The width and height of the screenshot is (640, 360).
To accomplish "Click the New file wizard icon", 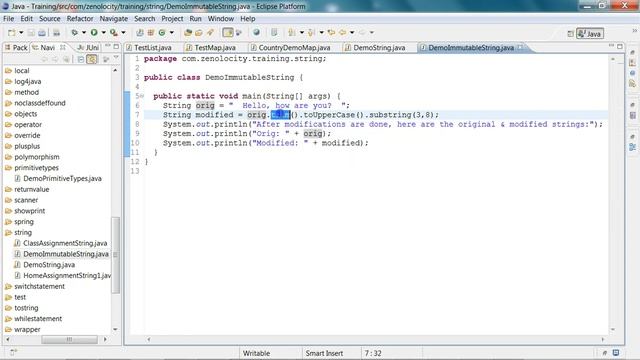I will pyautogui.click(x=11, y=33).
